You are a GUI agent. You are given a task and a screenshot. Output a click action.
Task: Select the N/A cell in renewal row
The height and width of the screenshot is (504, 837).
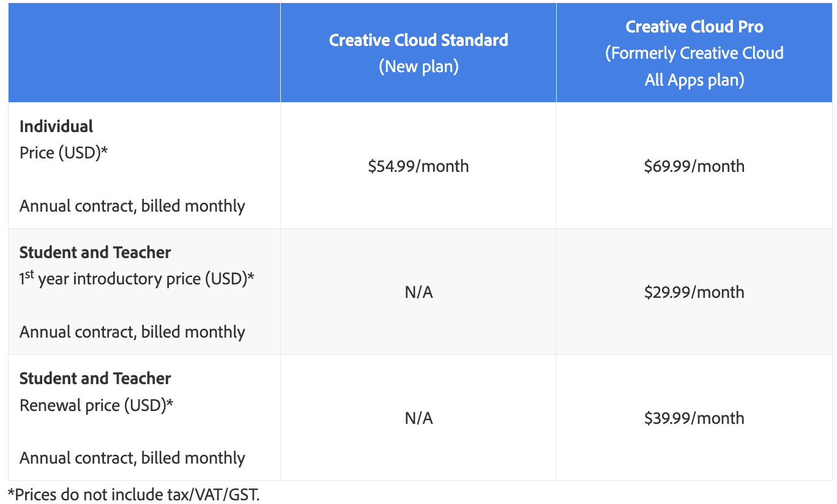(x=418, y=418)
